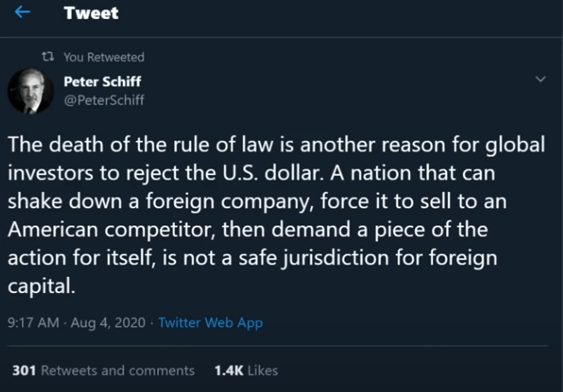Screen dimensions: 563x392
Task: Expand the tweet options chevron
Action: point(540,79)
